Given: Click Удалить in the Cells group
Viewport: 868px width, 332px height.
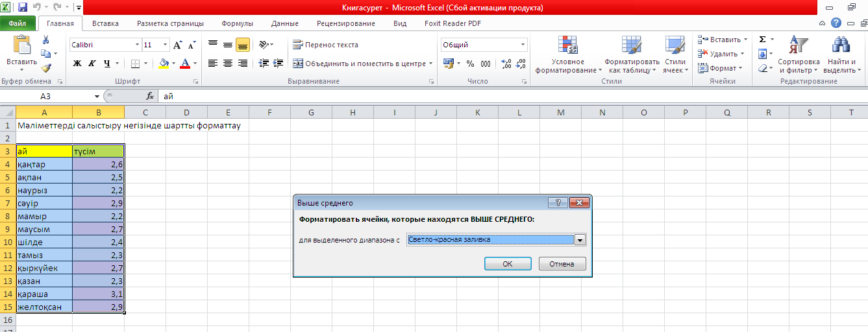Looking at the screenshot, I should 721,54.
